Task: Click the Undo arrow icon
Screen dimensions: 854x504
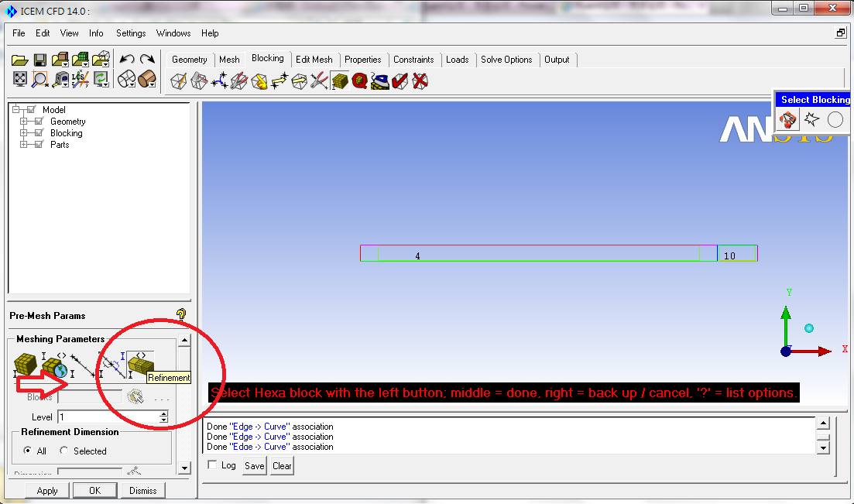Action: tap(127, 60)
